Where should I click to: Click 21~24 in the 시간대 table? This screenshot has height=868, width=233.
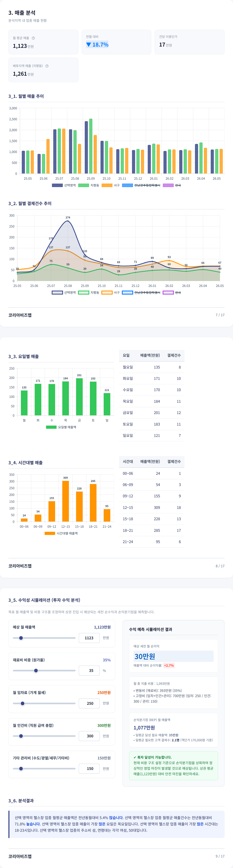128,542
